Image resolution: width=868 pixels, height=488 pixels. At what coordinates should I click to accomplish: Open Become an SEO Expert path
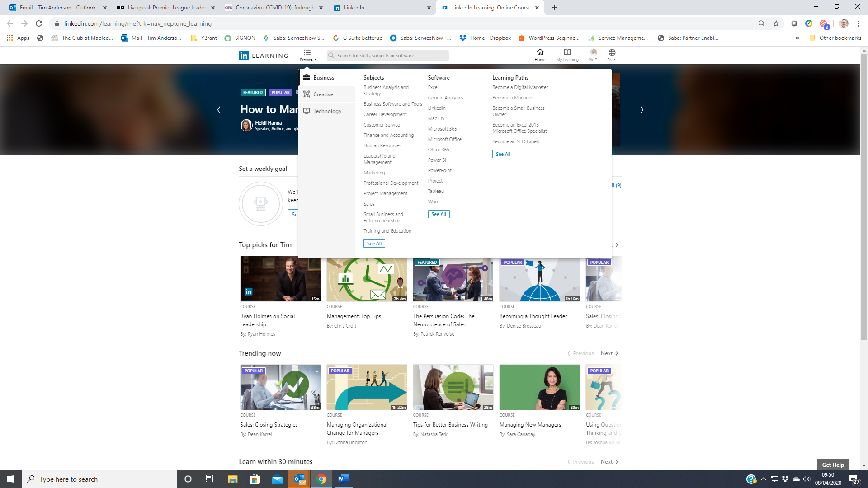click(516, 141)
